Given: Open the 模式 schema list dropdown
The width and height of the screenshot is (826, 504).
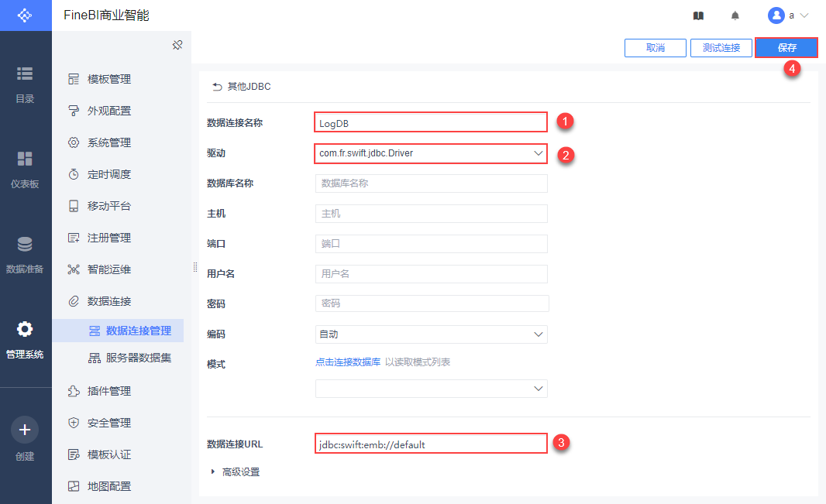Looking at the screenshot, I should pyautogui.click(x=539, y=389).
